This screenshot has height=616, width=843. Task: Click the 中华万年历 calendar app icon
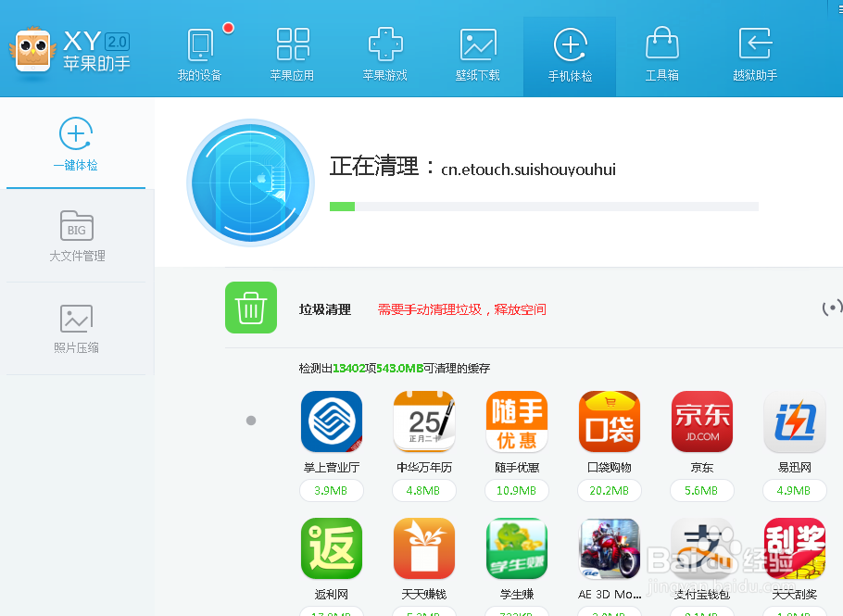pos(424,421)
